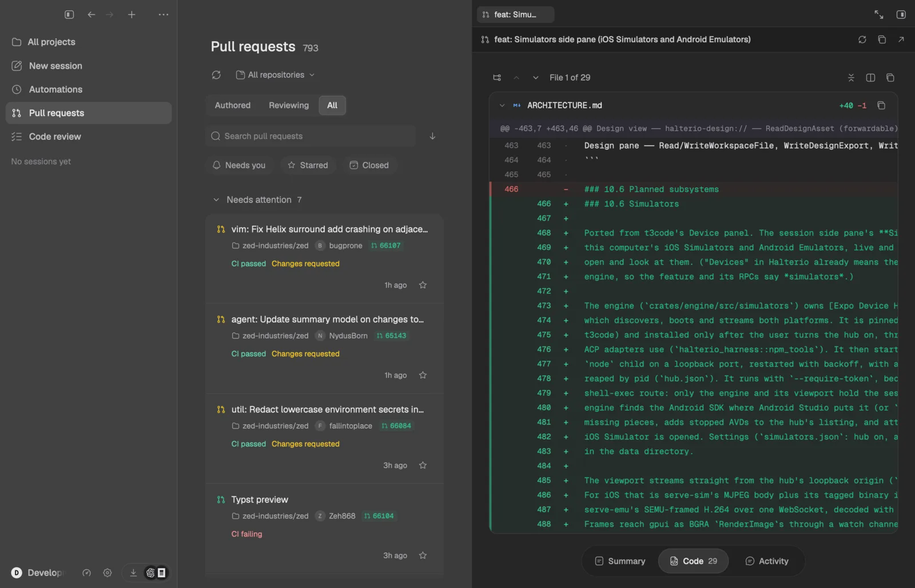Select the Code 29 tab
915x588 pixels.
click(694, 561)
